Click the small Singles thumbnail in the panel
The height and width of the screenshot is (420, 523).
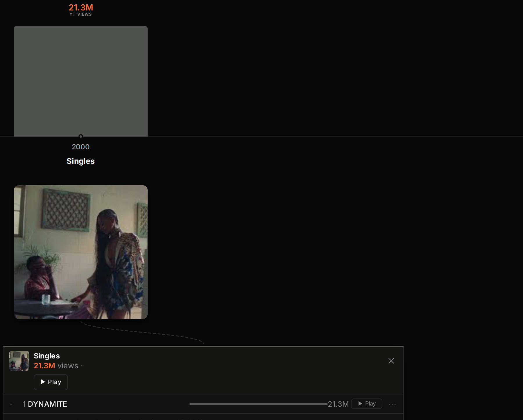19,361
